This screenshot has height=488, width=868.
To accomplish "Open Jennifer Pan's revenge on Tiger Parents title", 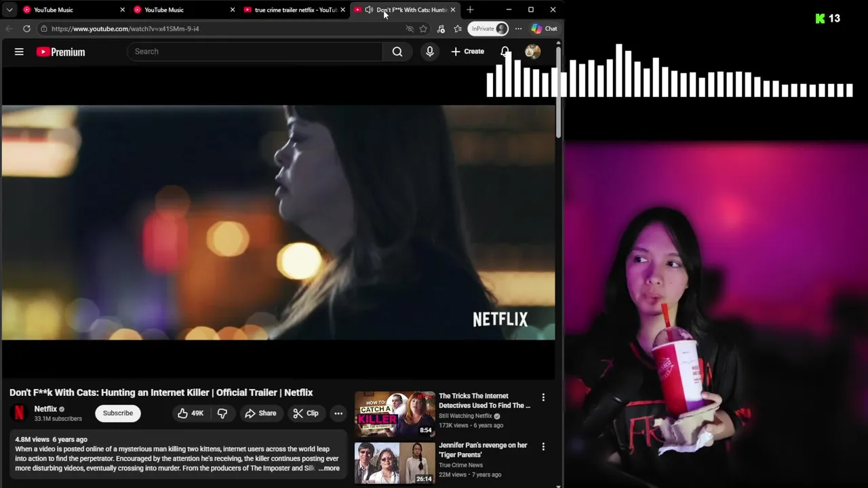I will pos(483,450).
